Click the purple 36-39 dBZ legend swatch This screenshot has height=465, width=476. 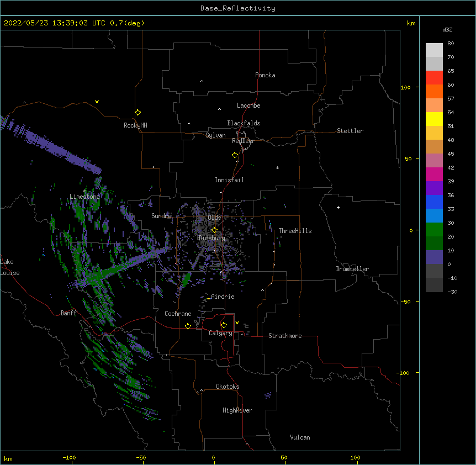tap(434, 188)
